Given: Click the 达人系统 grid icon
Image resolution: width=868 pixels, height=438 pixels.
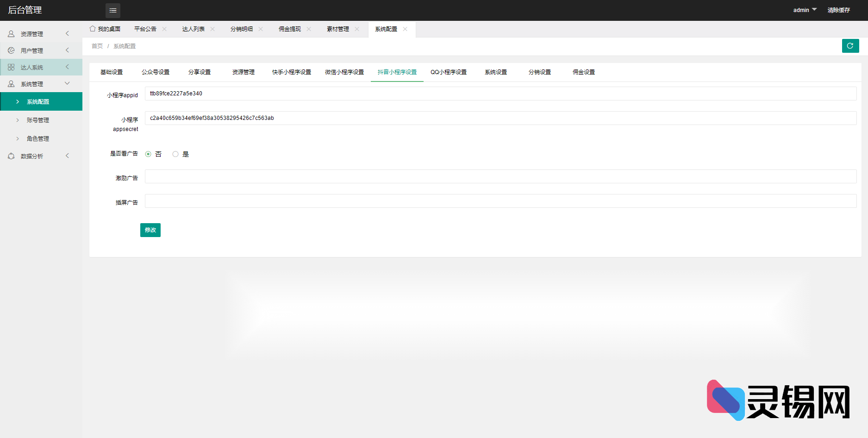Looking at the screenshot, I should click(11, 67).
